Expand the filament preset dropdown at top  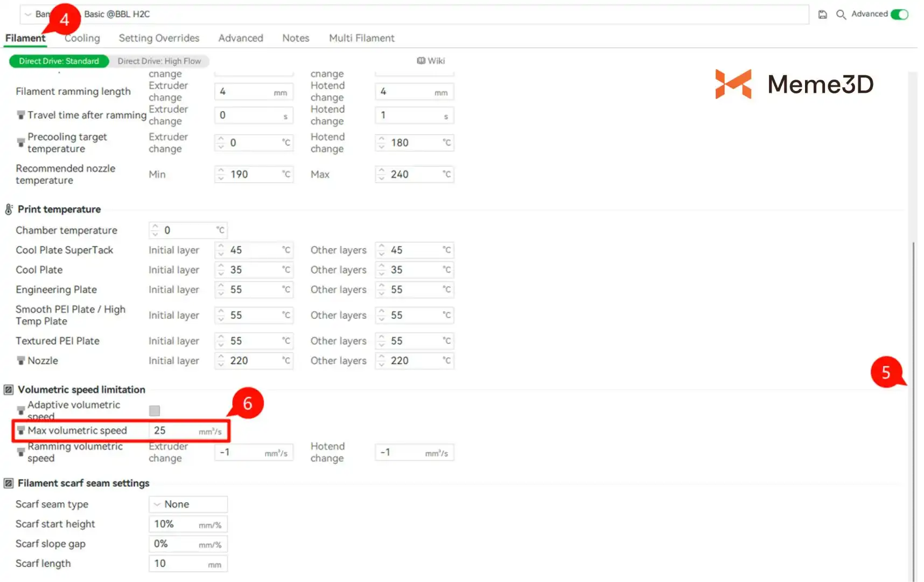click(x=28, y=15)
